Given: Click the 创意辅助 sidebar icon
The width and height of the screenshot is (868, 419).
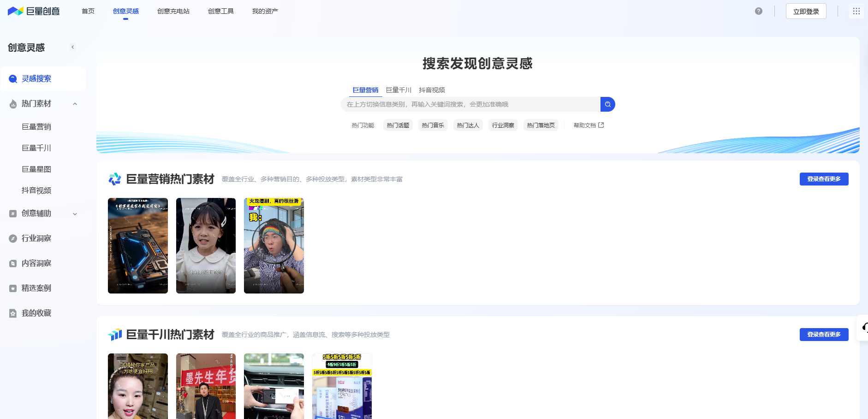Looking at the screenshot, I should (x=13, y=214).
